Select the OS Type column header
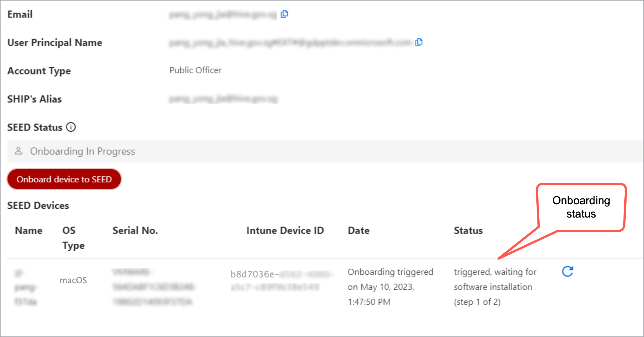This screenshot has width=644, height=337. (x=73, y=238)
